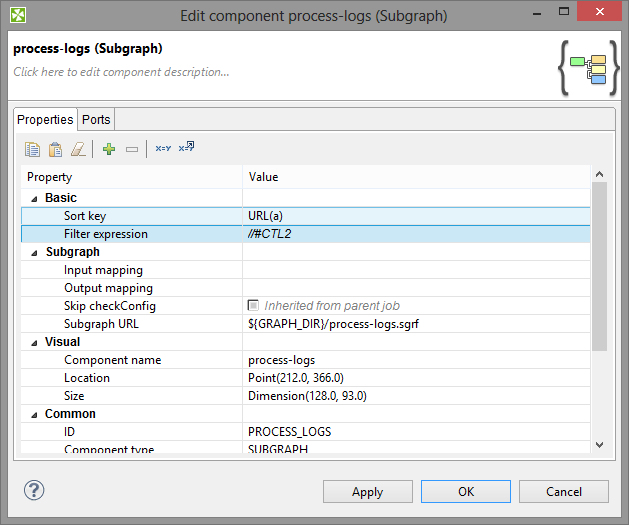The image size is (629, 525).
Task: Toggle the Skip checkConfig checkbox
Action: (x=254, y=306)
